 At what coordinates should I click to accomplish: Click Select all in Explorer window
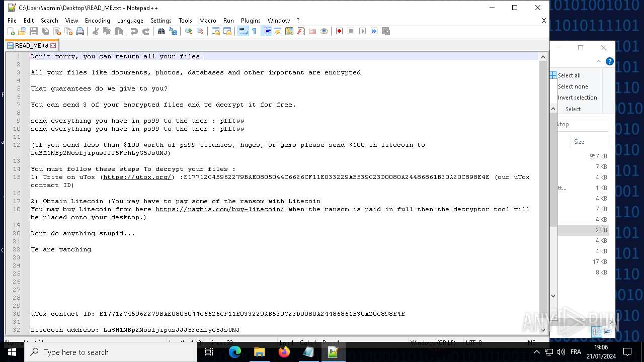(x=569, y=75)
